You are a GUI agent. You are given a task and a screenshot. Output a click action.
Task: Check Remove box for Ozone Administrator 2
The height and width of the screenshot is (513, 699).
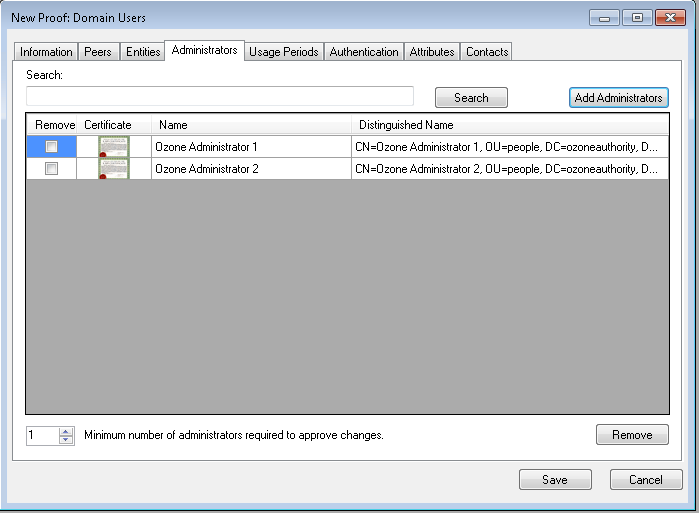click(x=51, y=168)
